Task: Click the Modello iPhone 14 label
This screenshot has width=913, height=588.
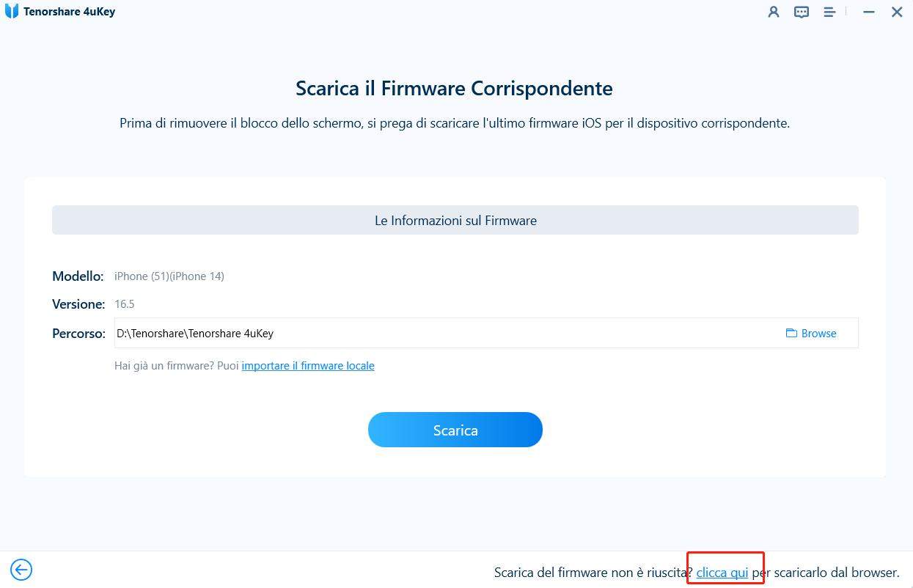Action: point(169,276)
